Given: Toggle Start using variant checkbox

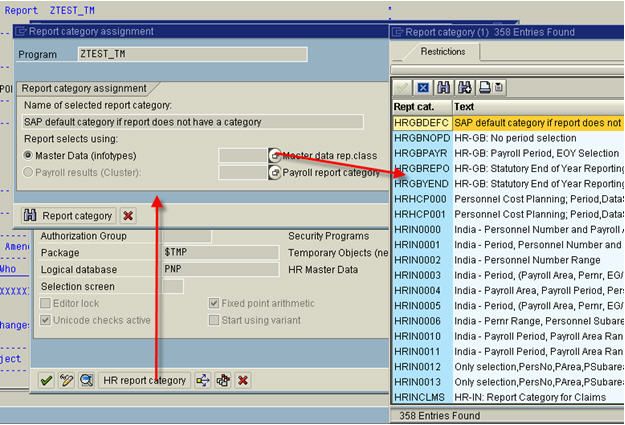Looking at the screenshot, I should [214, 320].
